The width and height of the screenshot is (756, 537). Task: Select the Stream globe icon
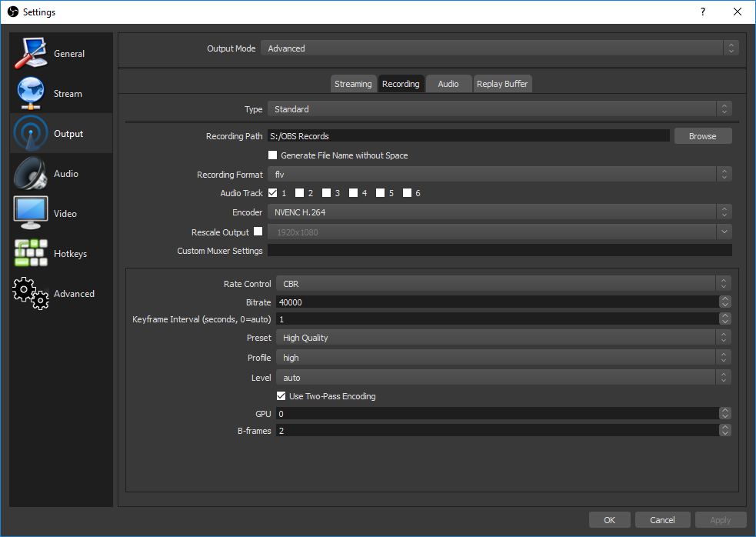pyautogui.click(x=31, y=93)
